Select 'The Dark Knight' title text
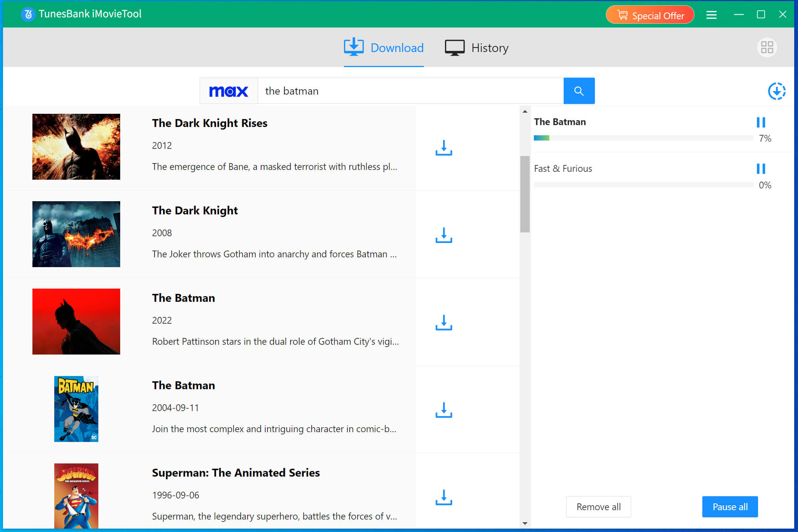 click(x=195, y=211)
